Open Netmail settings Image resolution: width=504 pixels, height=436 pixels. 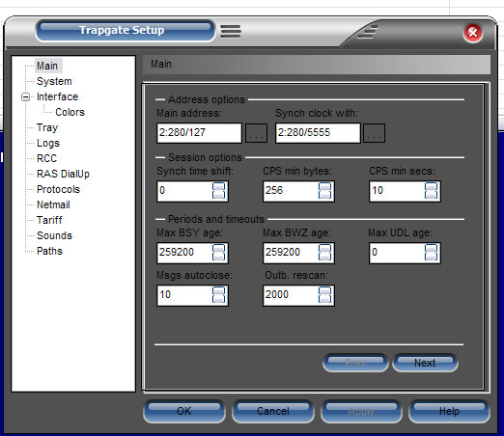click(53, 204)
